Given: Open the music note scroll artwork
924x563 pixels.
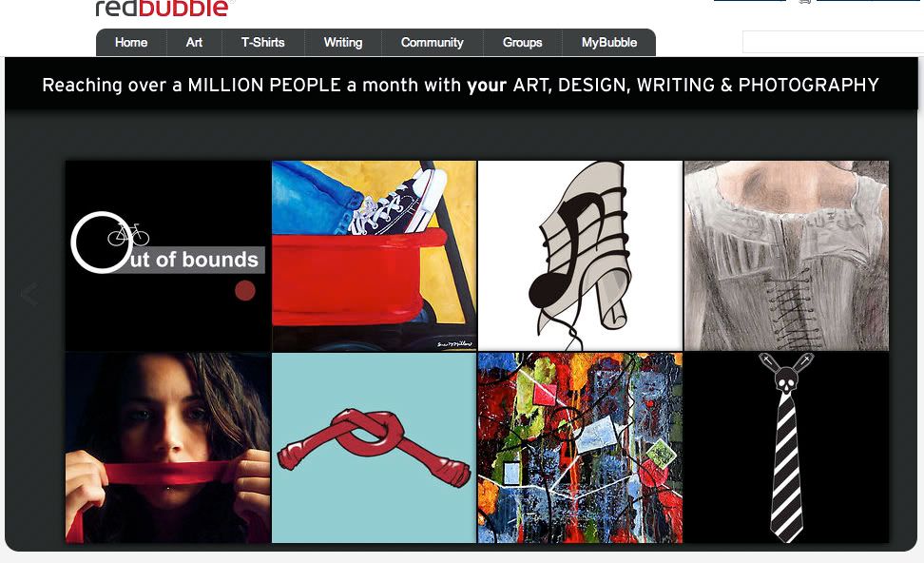Looking at the screenshot, I should 580,256.
